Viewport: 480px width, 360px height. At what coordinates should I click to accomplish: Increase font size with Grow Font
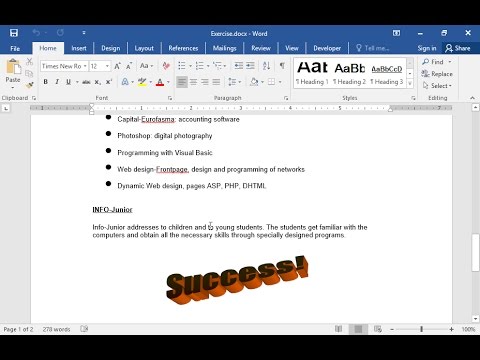[118, 66]
